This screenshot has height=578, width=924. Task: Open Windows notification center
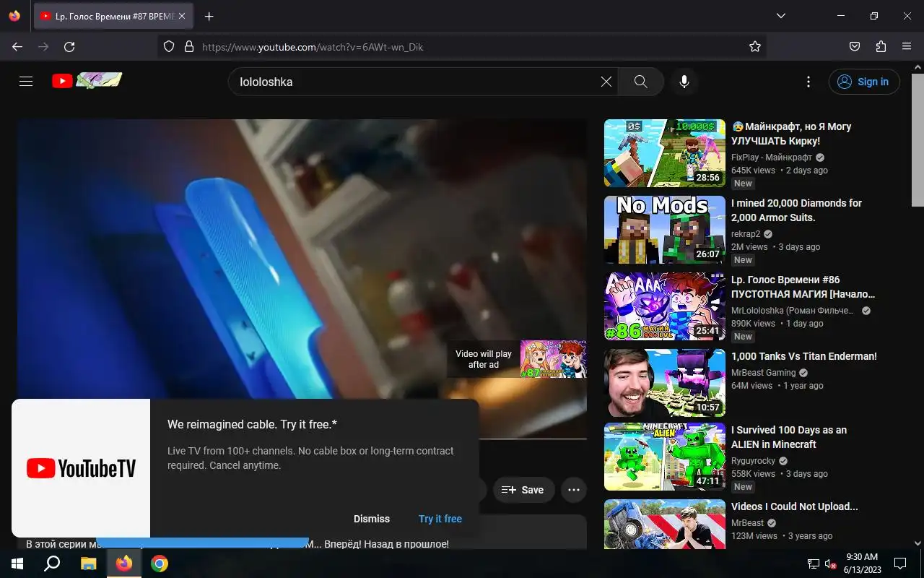(900, 564)
